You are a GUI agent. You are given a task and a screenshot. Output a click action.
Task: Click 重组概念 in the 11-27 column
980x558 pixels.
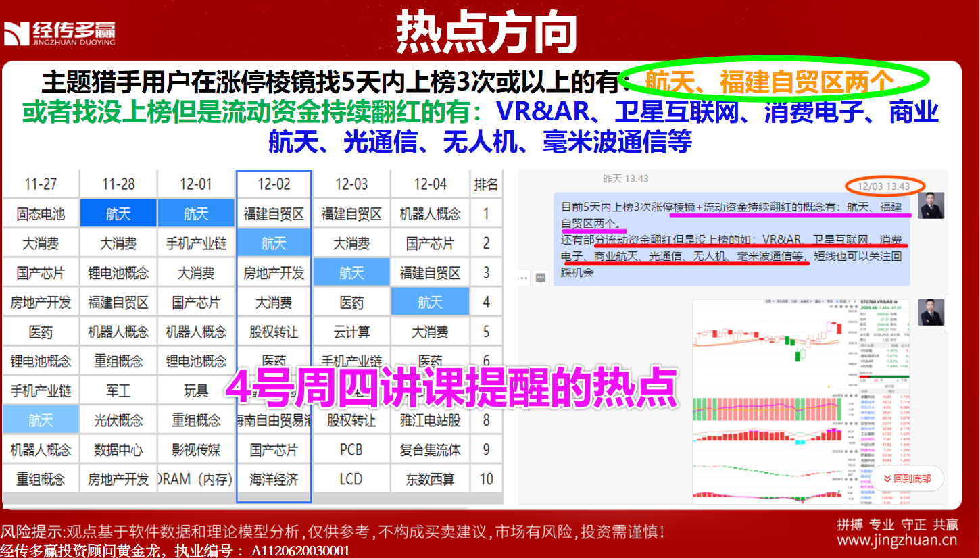41,479
